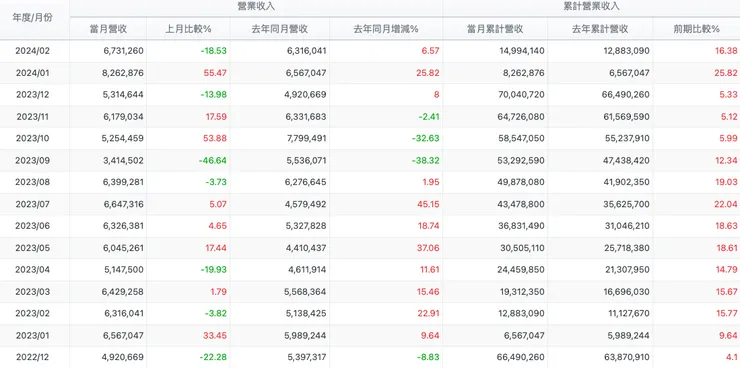The width and height of the screenshot is (740, 368).
Task: Select the 2023/03 row label
Action: pos(33,292)
